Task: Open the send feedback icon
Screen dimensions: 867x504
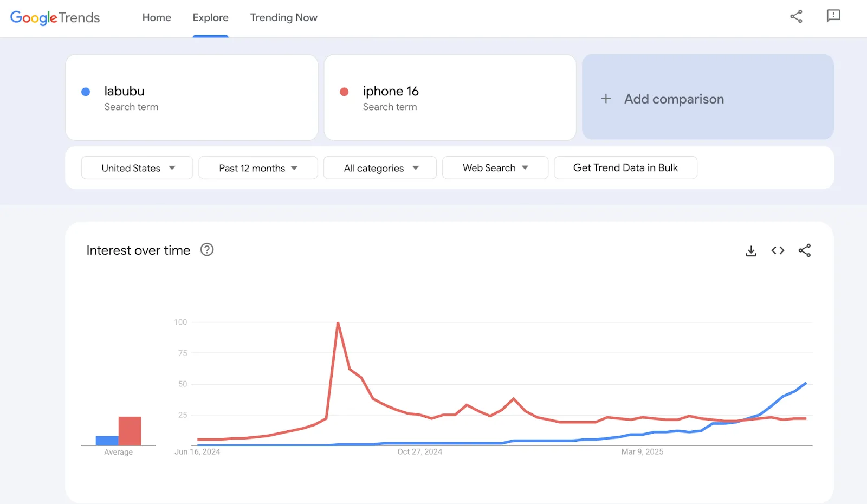Action: (x=833, y=16)
